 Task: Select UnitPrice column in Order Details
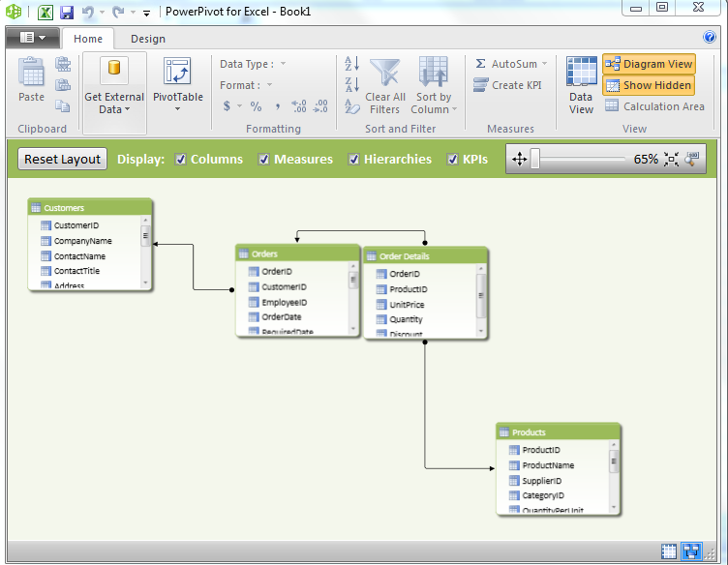(x=407, y=305)
